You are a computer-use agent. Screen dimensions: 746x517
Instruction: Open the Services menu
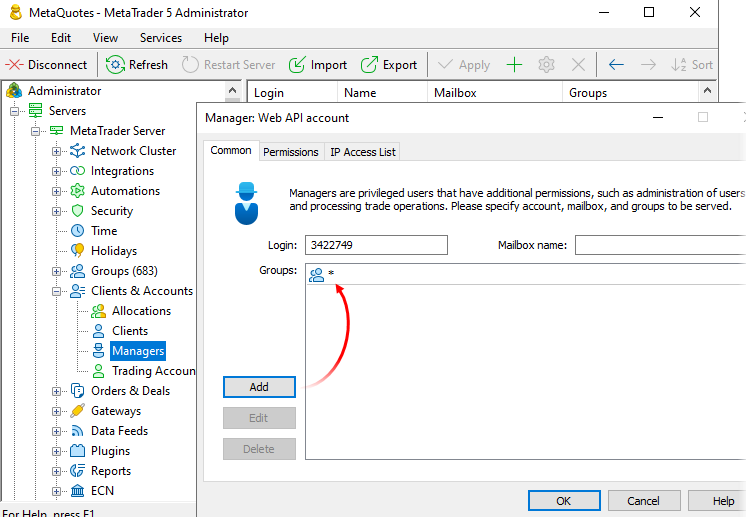[x=161, y=38]
